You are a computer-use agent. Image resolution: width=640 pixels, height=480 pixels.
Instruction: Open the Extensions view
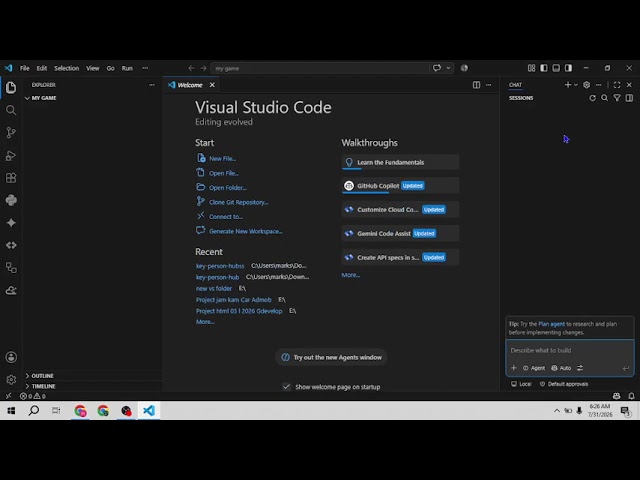(11, 178)
